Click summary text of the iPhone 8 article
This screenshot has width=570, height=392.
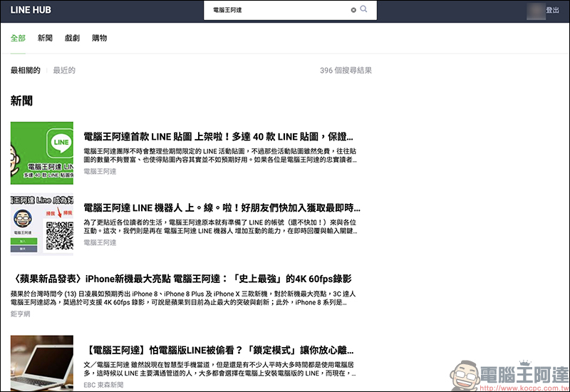[183, 298]
